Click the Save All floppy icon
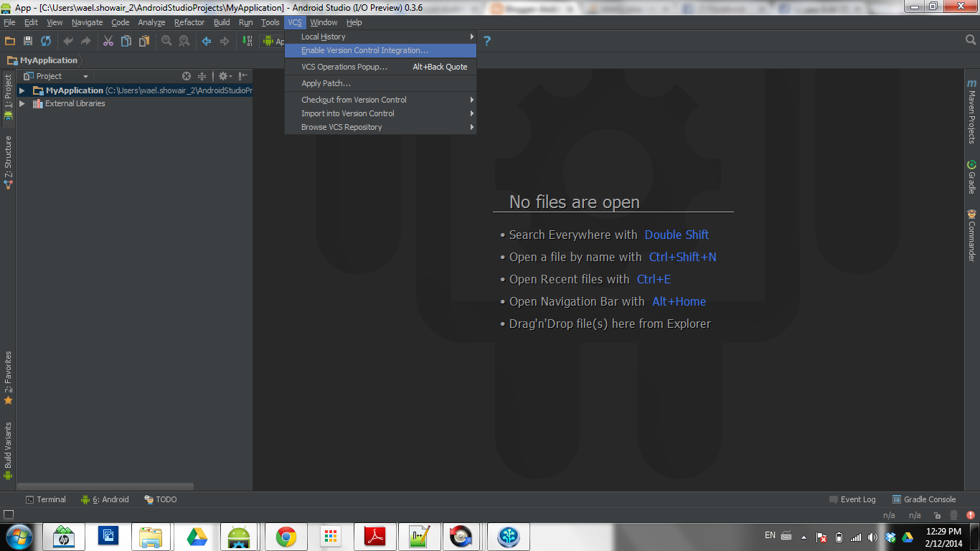Viewport: 980px width, 551px height. pos(28,41)
